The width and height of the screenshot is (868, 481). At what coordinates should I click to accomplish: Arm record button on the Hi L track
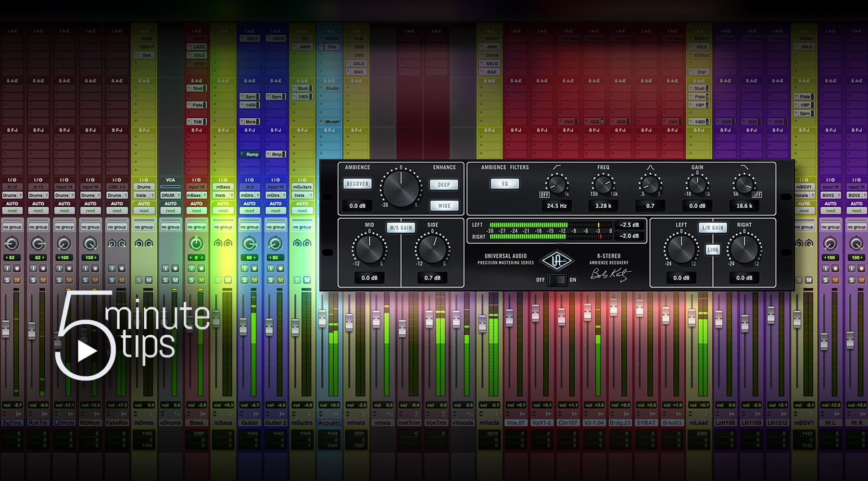point(835,268)
